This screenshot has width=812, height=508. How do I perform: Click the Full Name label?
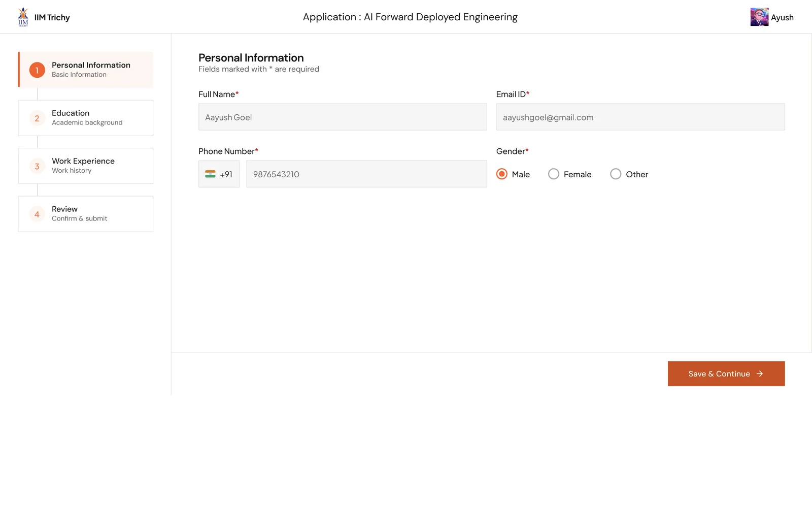click(x=219, y=94)
